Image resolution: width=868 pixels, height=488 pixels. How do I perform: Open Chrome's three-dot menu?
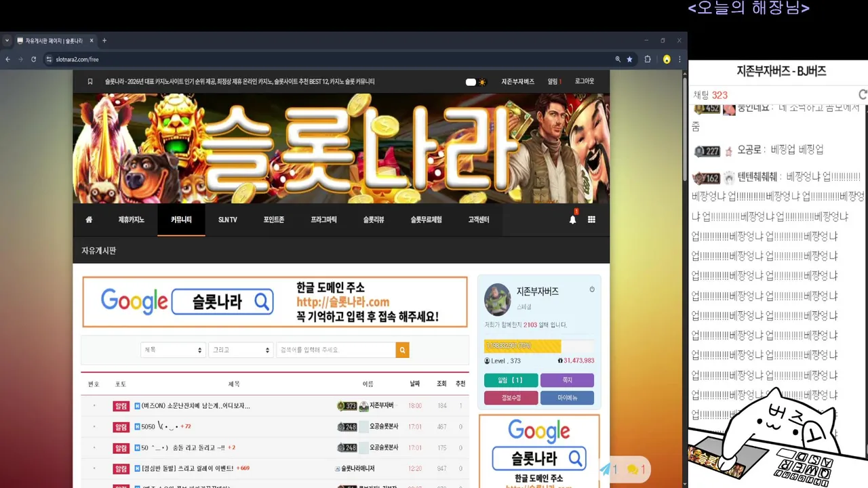coord(679,60)
